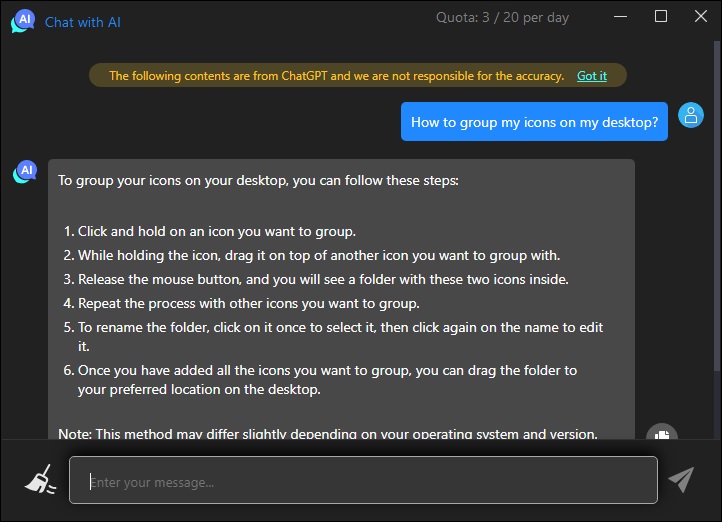
Task: Click the Quota 3 / 20 per day label
Action: tap(502, 17)
